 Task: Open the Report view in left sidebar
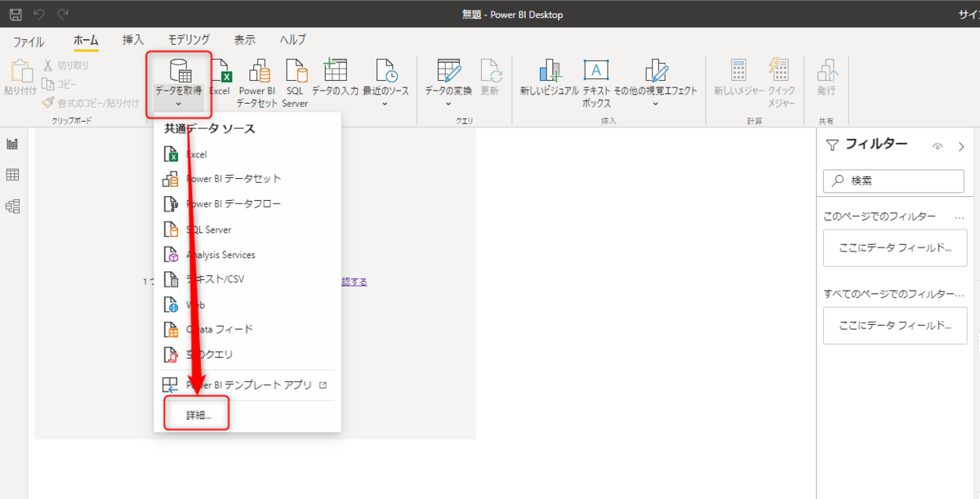[12, 145]
